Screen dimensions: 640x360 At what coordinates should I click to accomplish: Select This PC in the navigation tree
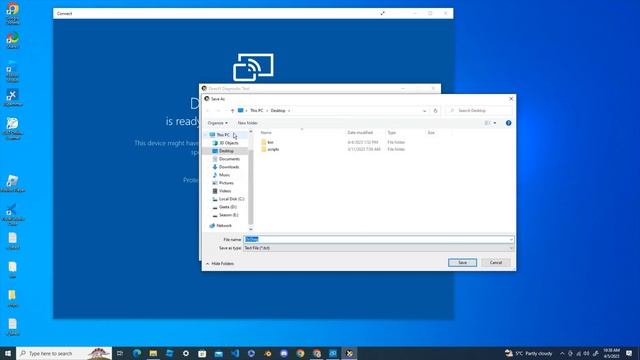pos(223,135)
